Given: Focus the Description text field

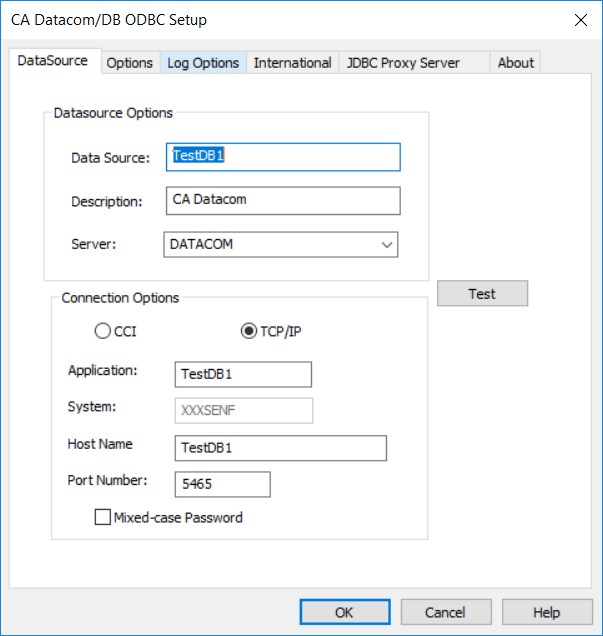Looking at the screenshot, I should 283,200.
